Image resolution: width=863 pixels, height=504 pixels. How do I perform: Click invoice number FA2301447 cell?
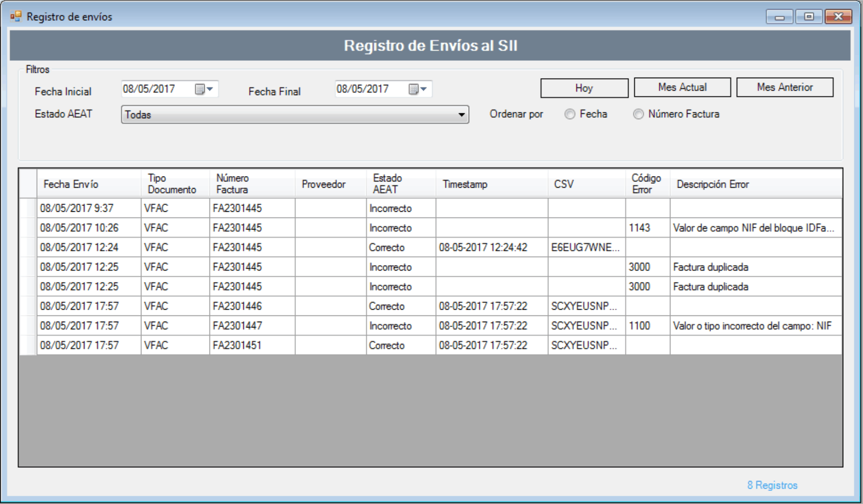coord(252,326)
